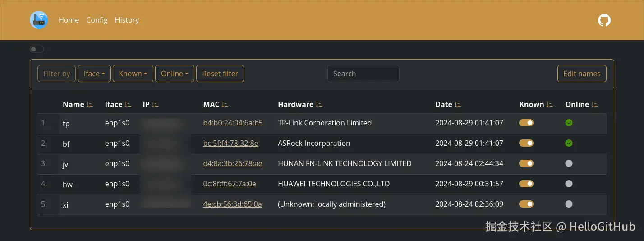The image size is (644, 241).
Task: Toggle the switch below the app logo
Action: point(37,49)
